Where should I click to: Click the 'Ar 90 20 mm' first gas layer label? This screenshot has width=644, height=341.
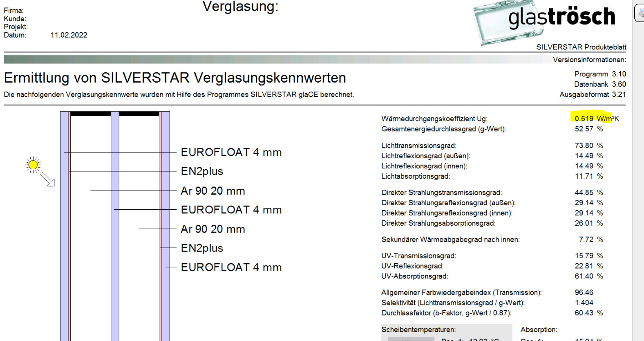click(213, 191)
